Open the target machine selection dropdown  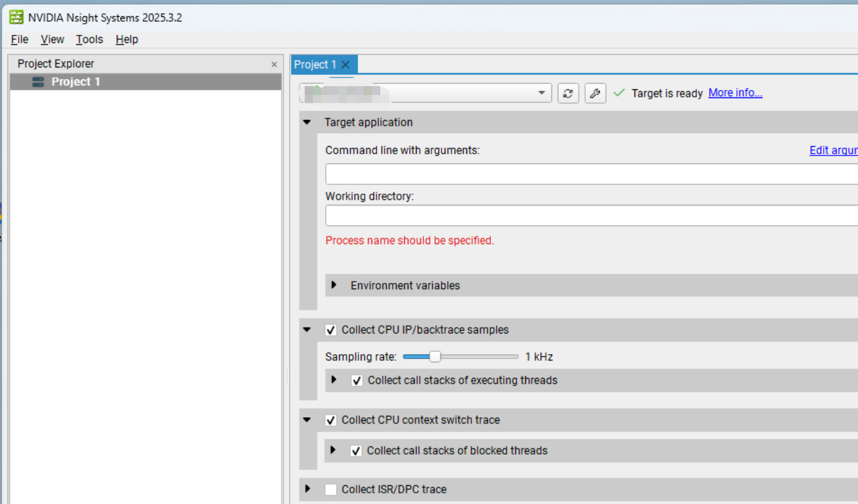541,92
